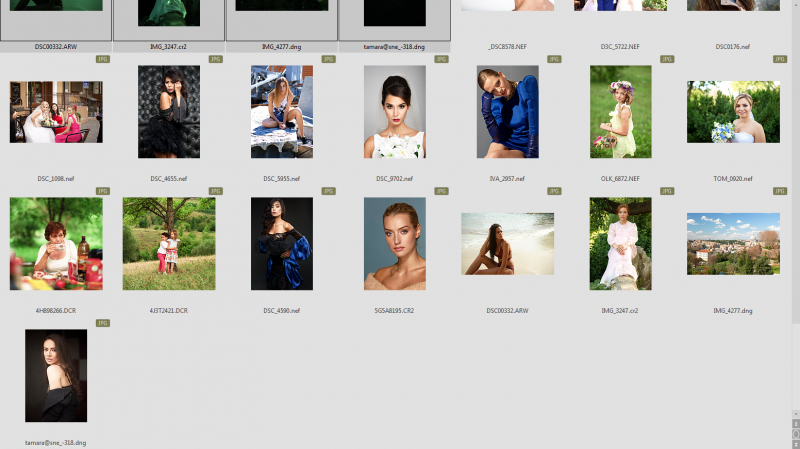
Task: Click the previous-page double arrow below scrollbar
Action: pos(796,423)
